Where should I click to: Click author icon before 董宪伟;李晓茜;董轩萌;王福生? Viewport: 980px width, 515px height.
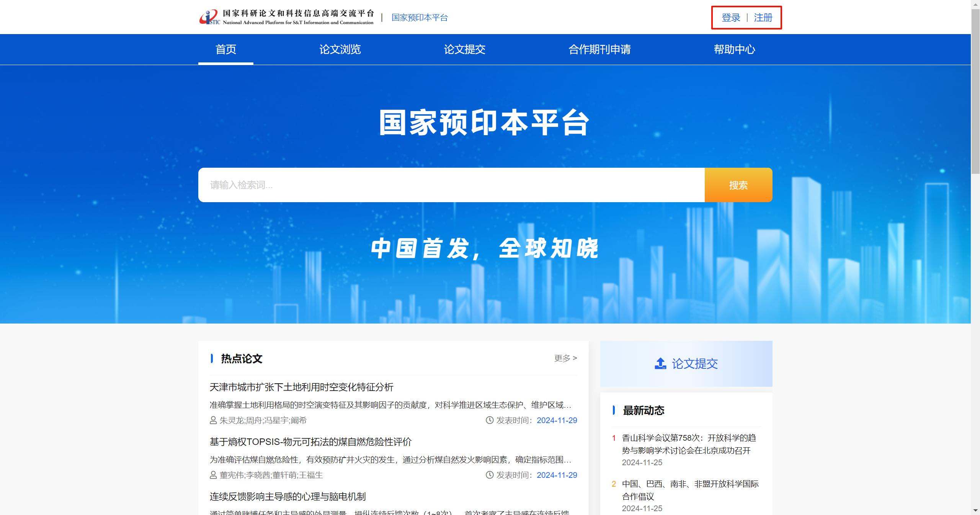click(x=214, y=475)
